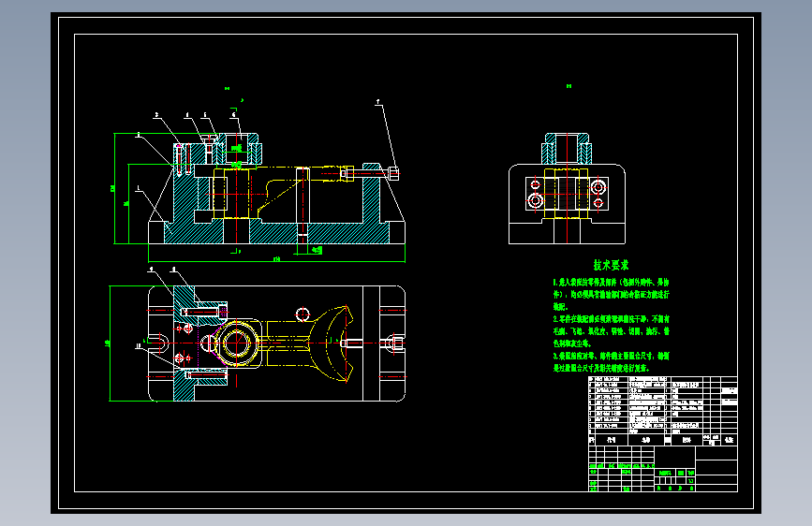Click the 技术要求 heading text

(611, 265)
